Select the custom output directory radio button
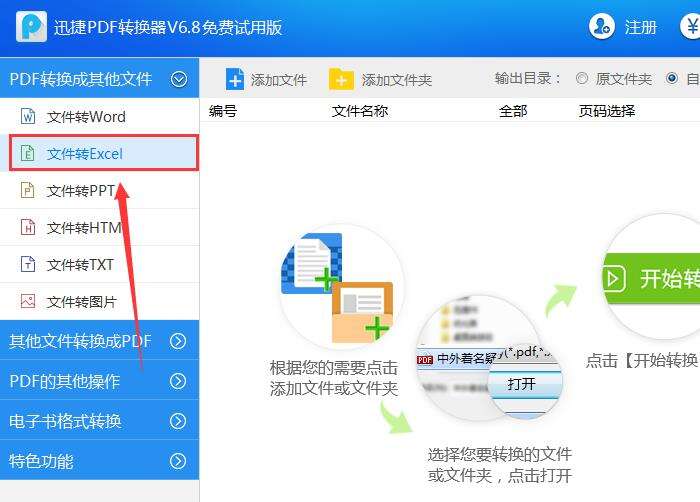This screenshot has height=502, width=700. point(671,79)
